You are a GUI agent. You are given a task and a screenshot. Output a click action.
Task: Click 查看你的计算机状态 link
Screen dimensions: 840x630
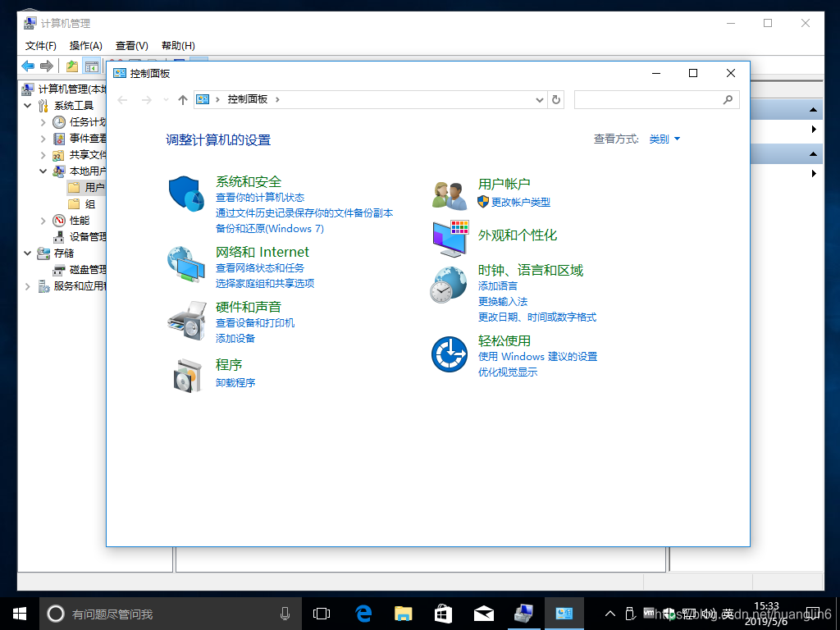pyautogui.click(x=260, y=198)
